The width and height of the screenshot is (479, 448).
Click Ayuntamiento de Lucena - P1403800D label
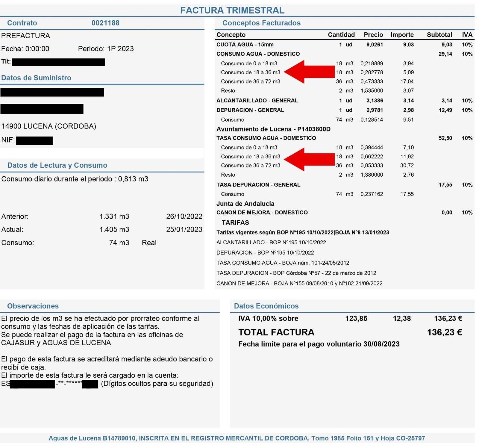[x=273, y=129]
